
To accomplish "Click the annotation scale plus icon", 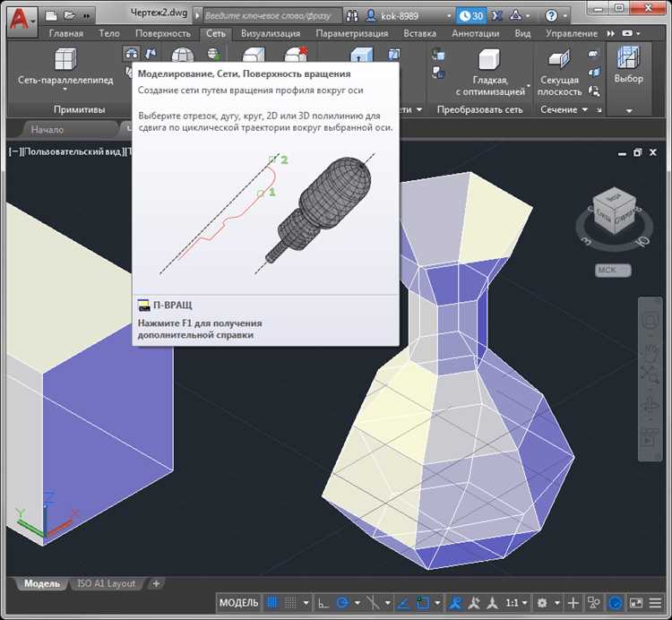I will (574, 603).
